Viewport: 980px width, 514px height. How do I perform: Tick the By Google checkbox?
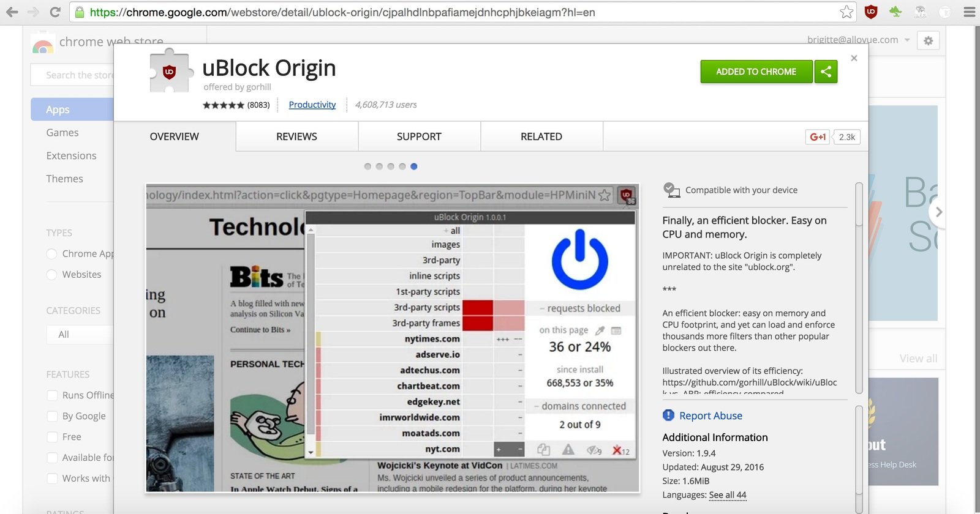53,416
